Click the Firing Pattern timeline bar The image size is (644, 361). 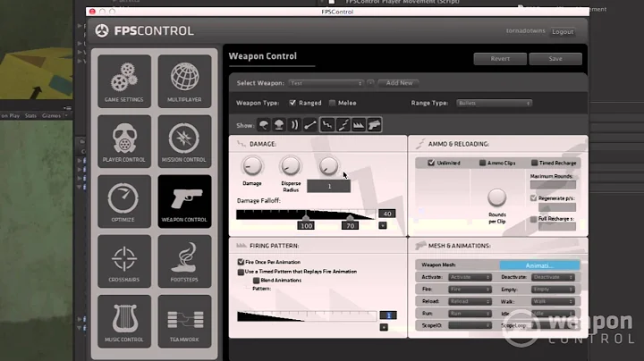pos(307,316)
